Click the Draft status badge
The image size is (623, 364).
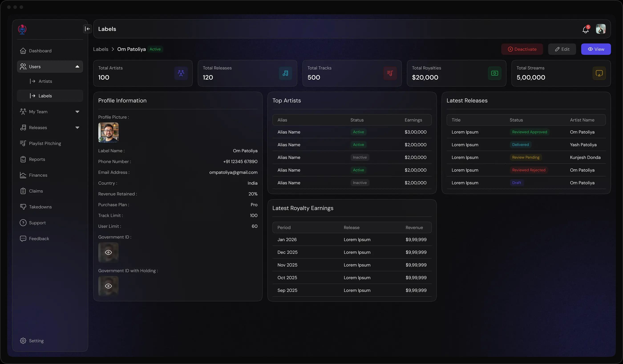pos(517,183)
